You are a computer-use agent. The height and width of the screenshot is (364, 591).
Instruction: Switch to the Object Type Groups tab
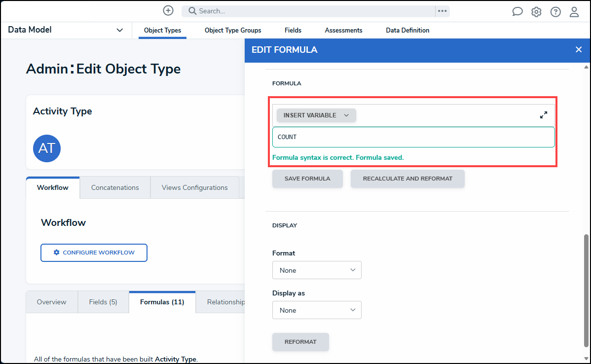point(233,30)
